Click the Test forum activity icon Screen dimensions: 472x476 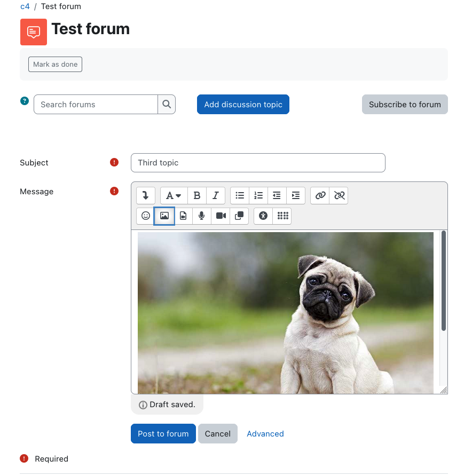(34, 32)
